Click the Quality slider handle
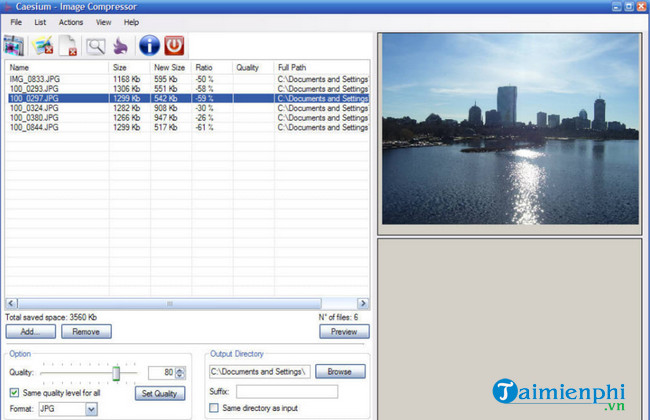 (116, 373)
